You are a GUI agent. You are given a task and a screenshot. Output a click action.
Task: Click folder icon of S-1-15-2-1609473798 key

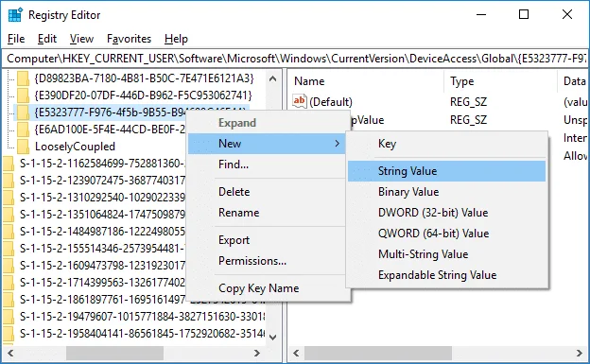point(9,266)
